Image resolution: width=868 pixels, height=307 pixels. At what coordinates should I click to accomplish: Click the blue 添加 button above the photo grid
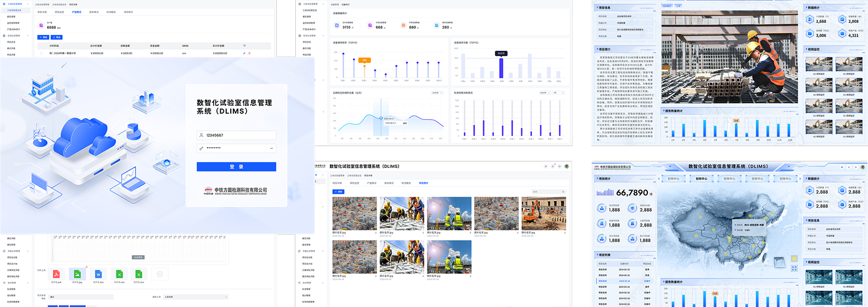(x=338, y=192)
